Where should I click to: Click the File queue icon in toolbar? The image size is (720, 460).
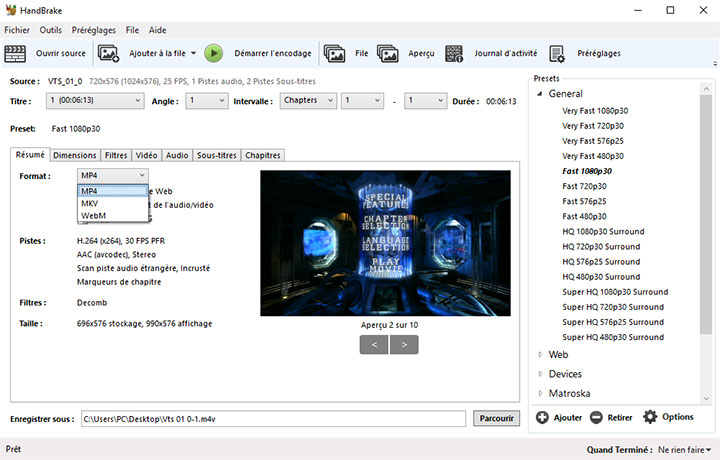[334, 54]
